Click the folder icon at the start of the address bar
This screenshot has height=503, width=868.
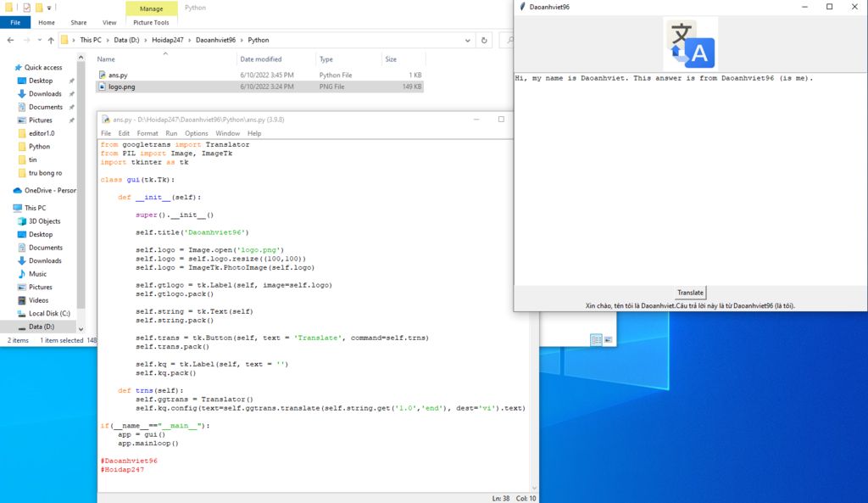(64, 40)
